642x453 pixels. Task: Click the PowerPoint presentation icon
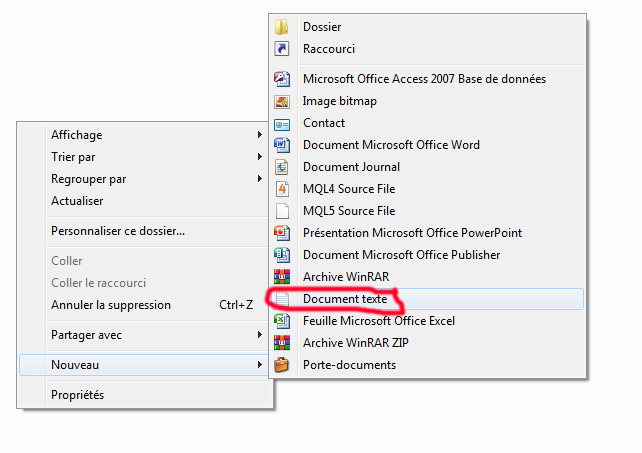click(x=282, y=233)
